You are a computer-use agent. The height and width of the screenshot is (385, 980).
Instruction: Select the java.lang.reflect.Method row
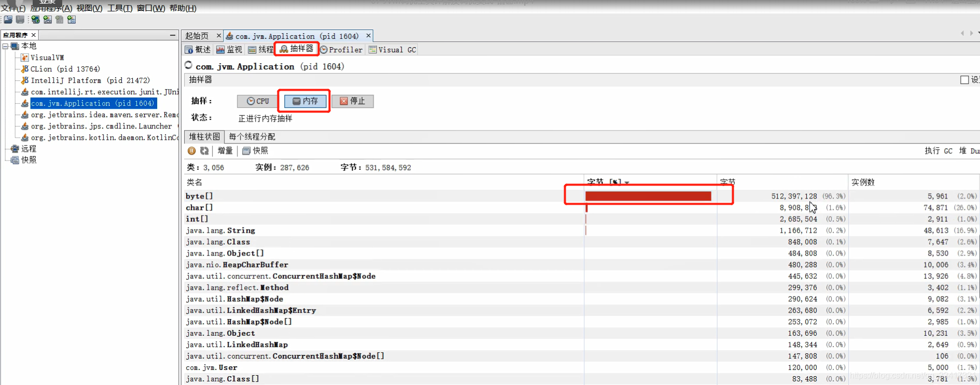click(x=581, y=288)
